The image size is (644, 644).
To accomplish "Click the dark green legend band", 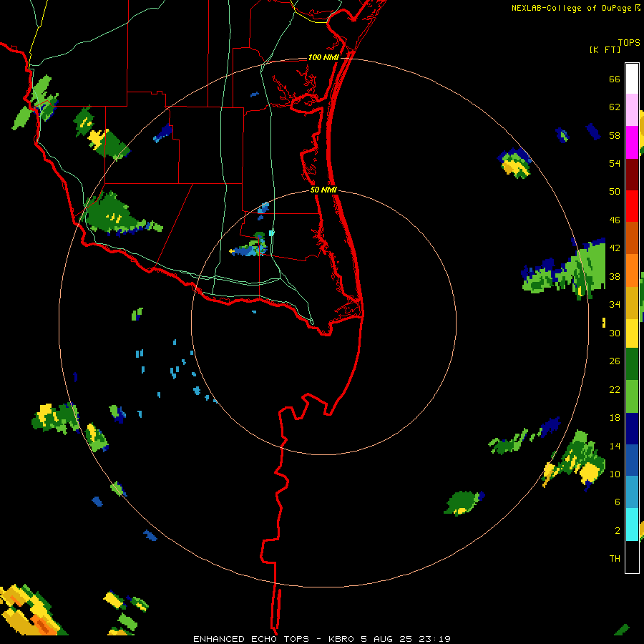I will [x=632, y=364].
